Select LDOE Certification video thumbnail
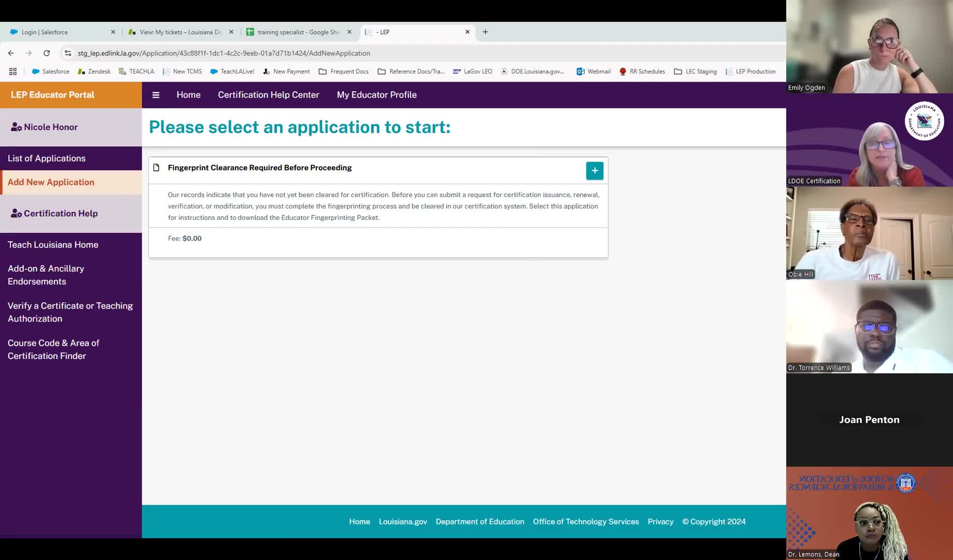Screen dimensions: 953x560 point(870,140)
